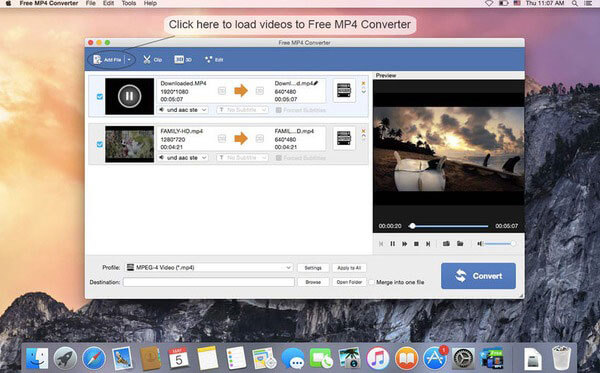600x373 pixels.
Task: Skip to next frame in preview
Action: click(428, 244)
